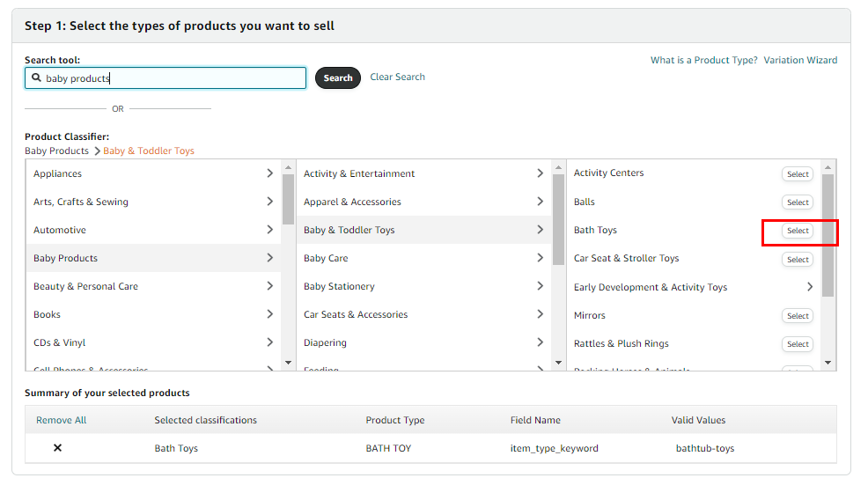
Task: Expand Early Development & Activity Toys
Action: [x=810, y=287]
